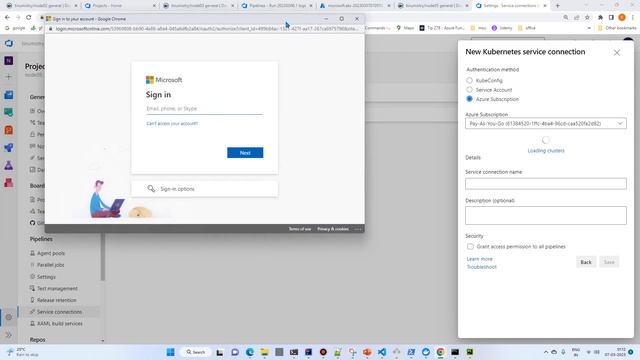Select the Azure Subscription authentication method
Screen dimensions: 640x360
click(469, 99)
